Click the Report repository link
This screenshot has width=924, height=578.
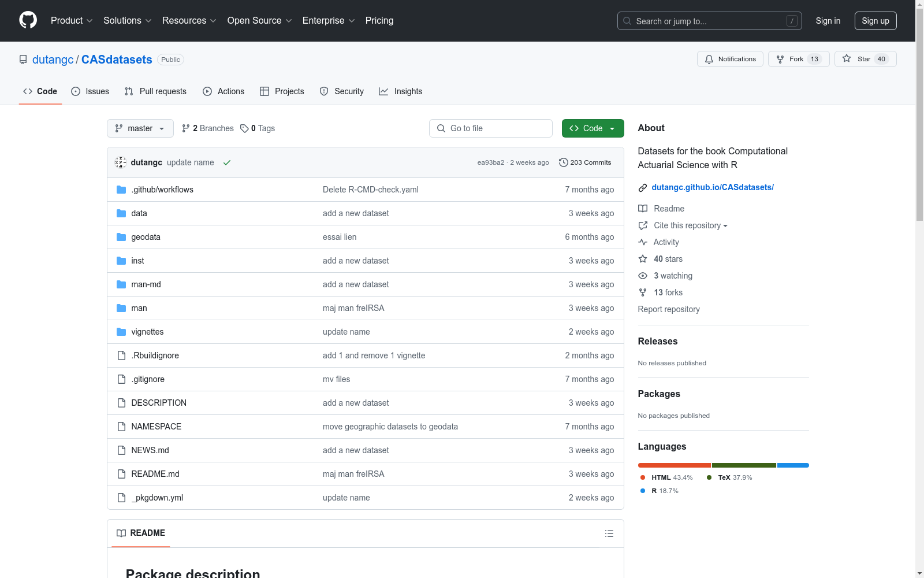(x=669, y=309)
